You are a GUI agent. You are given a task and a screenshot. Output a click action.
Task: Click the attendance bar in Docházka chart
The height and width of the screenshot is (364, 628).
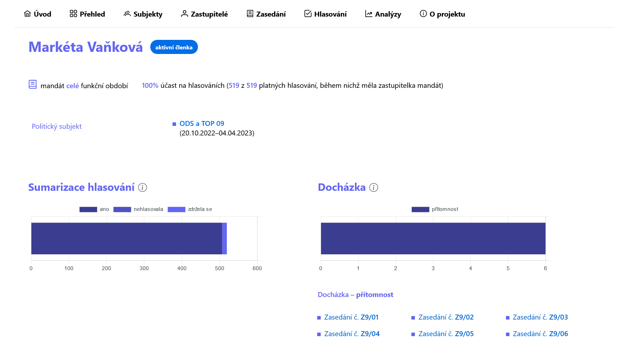[x=433, y=238]
